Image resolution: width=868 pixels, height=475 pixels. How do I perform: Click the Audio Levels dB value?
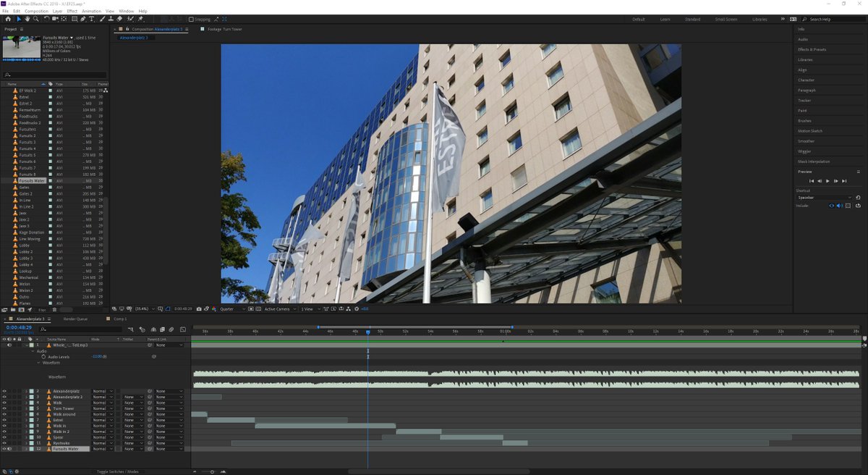pos(96,356)
